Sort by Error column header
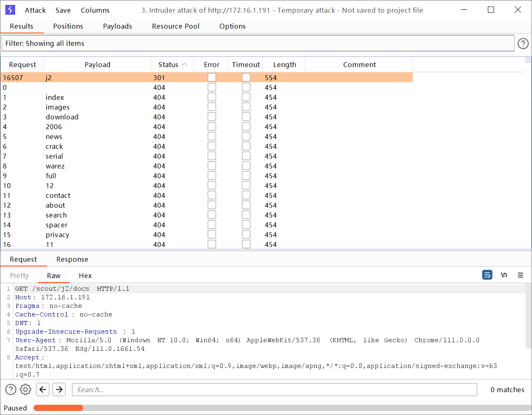The width and height of the screenshot is (532, 415). tap(212, 65)
